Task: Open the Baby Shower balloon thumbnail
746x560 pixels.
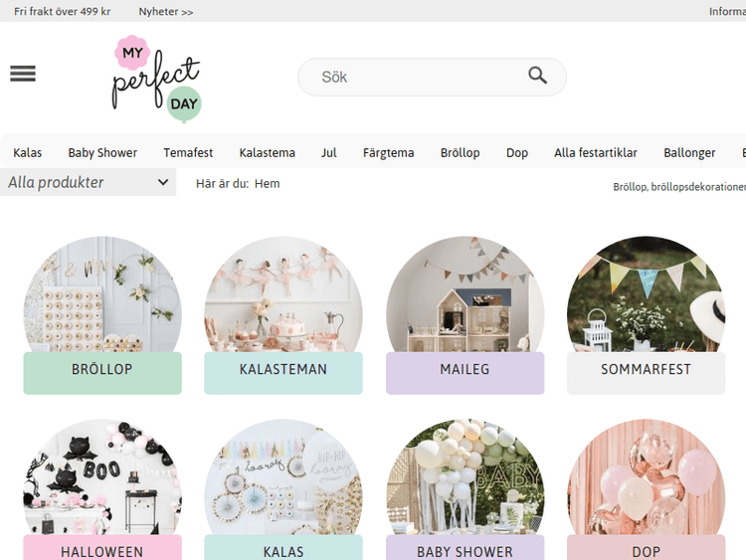Action: click(x=465, y=477)
